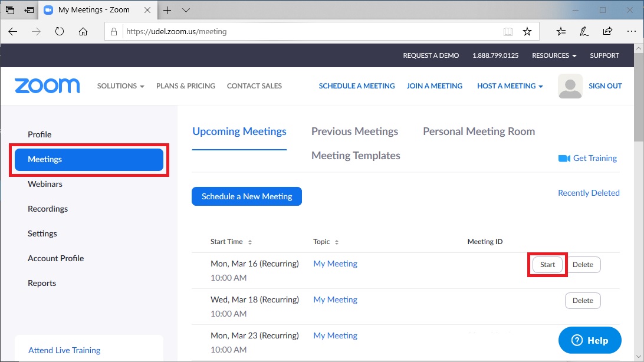This screenshot has width=644, height=362.
Task: Open a new browser tab
Action: coord(167,10)
